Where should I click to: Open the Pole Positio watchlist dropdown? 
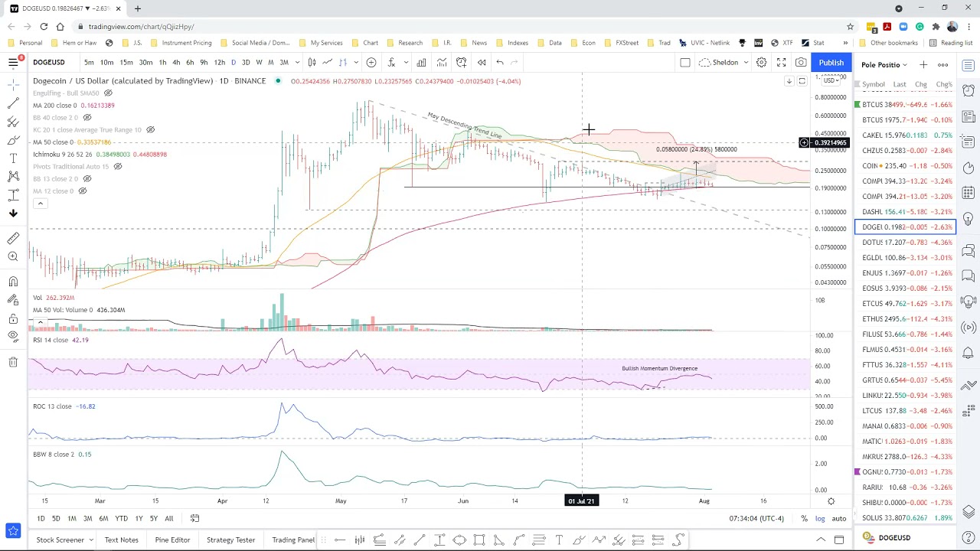884,65
